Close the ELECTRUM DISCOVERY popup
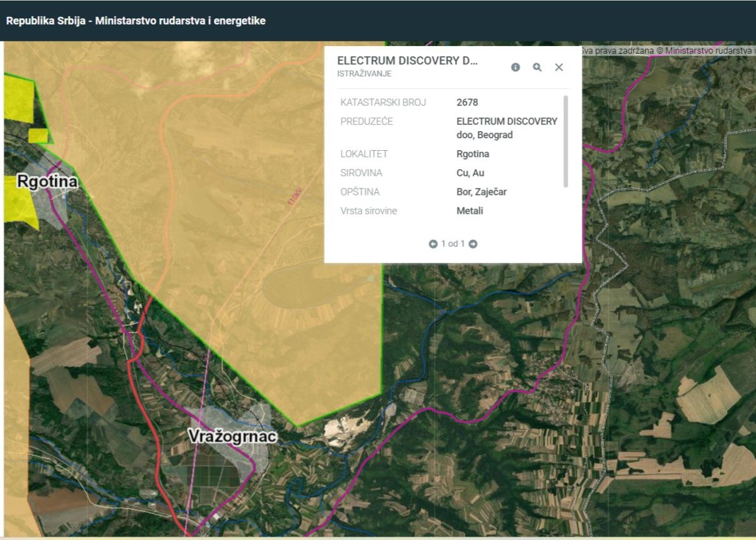 (x=559, y=67)
